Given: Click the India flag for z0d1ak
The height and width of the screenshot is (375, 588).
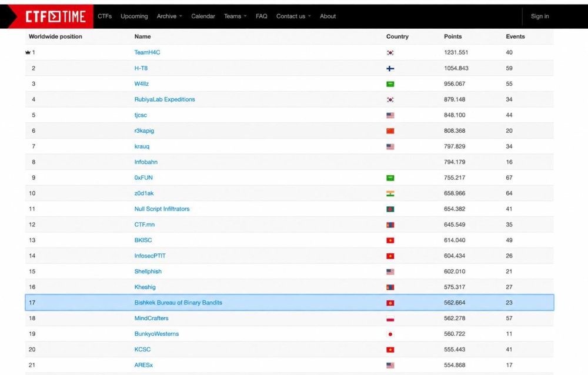Looking at the screenshot, I should point(390,193).
